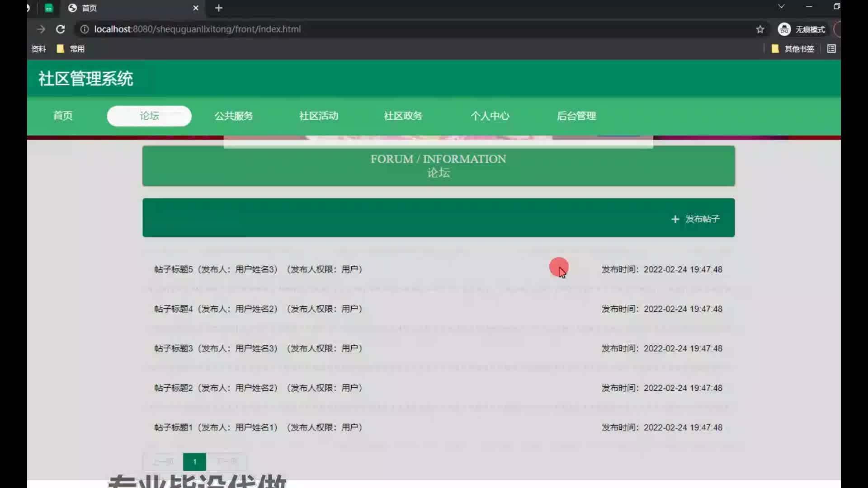Open the incognito mode indicator
The image size is (868, 488).
tap(802, 29)
